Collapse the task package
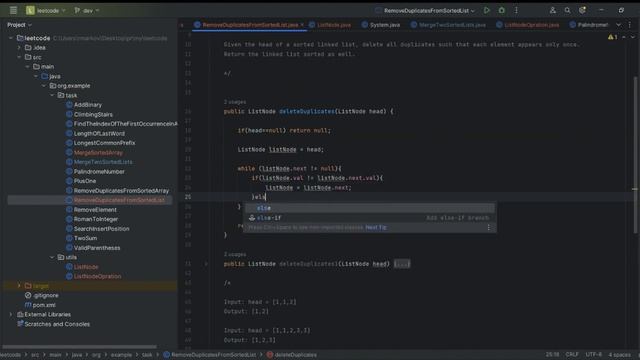640x360 pixels. tap(52, 95)
